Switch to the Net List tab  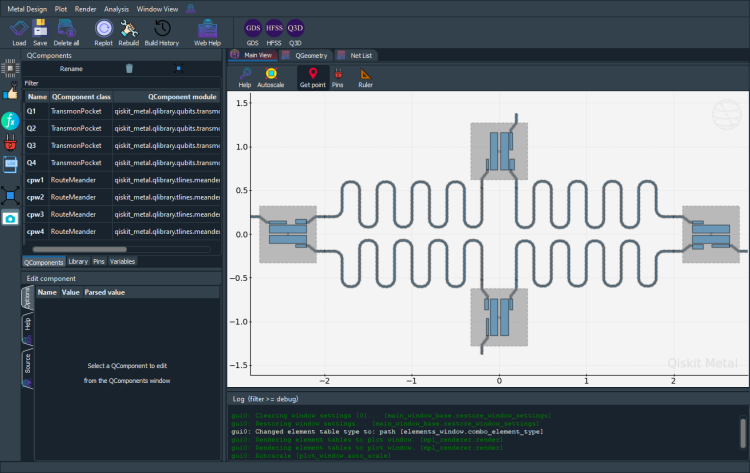(355, 55)
